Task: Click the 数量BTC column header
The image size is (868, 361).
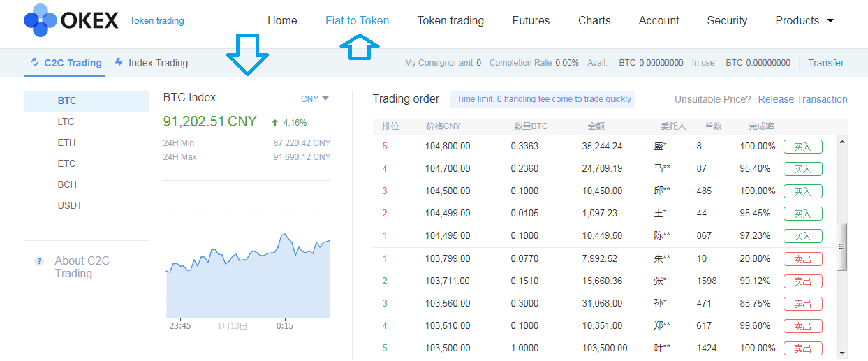Action: click(x=531, y=126)
